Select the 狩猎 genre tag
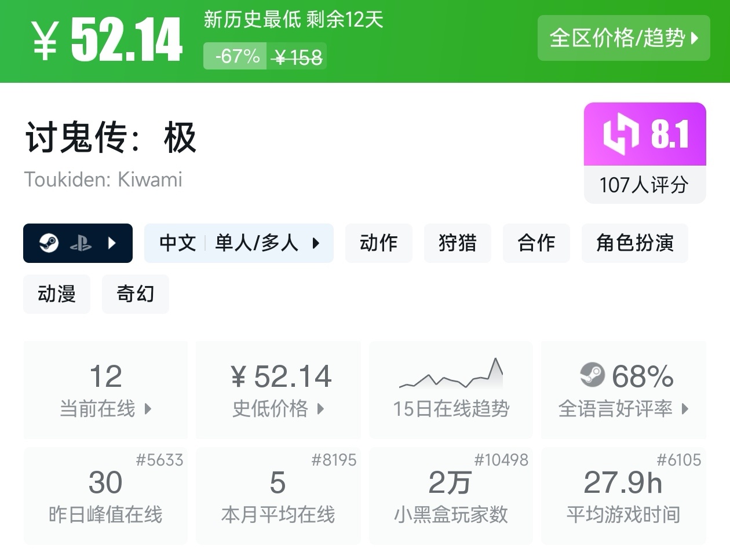Screen dimensions: 730x560 coord(457,243)
